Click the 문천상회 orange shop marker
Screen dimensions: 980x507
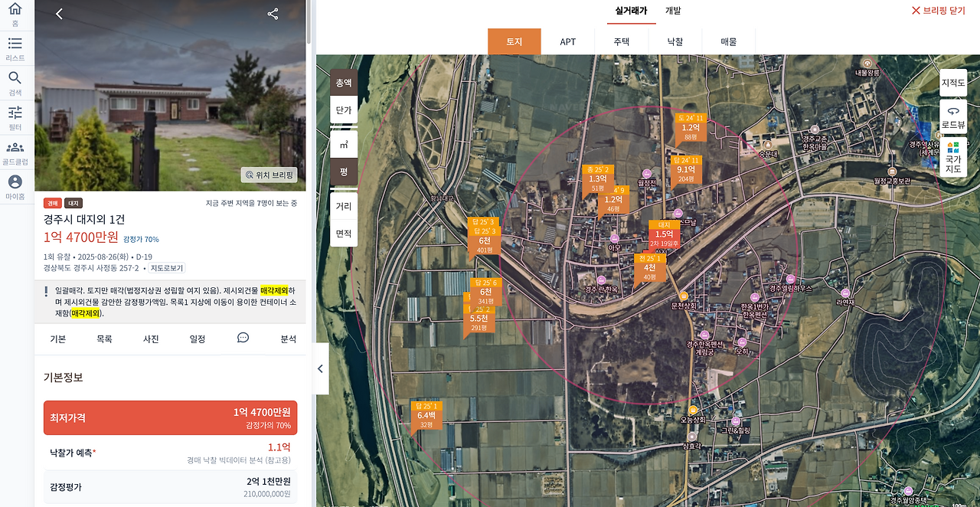(x=683, y=296)
